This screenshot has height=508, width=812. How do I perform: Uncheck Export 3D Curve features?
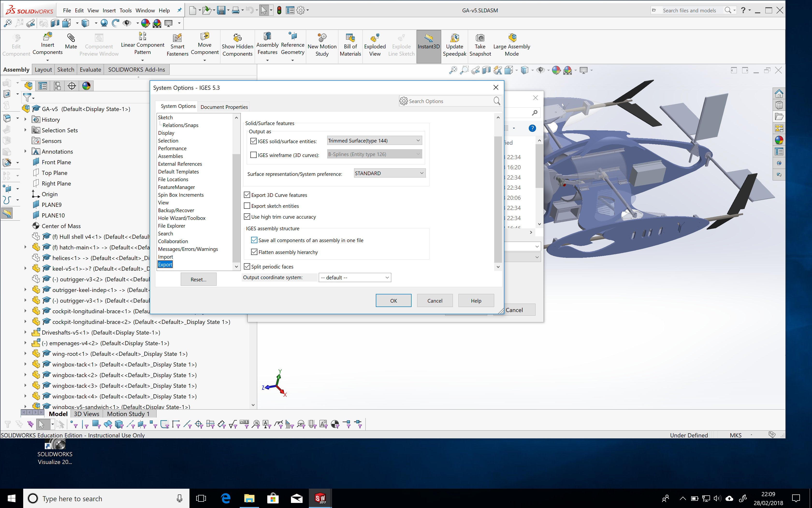(247, 195)
